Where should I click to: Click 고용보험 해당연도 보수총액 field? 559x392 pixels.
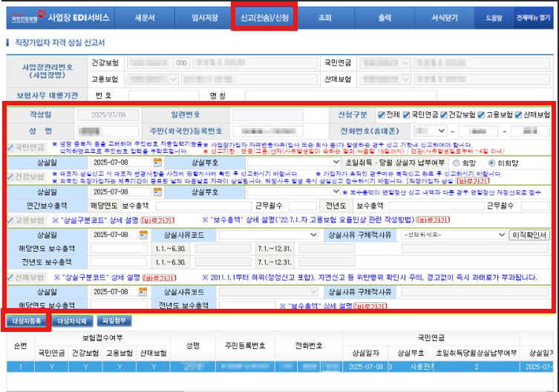click(x=119, y=249)
